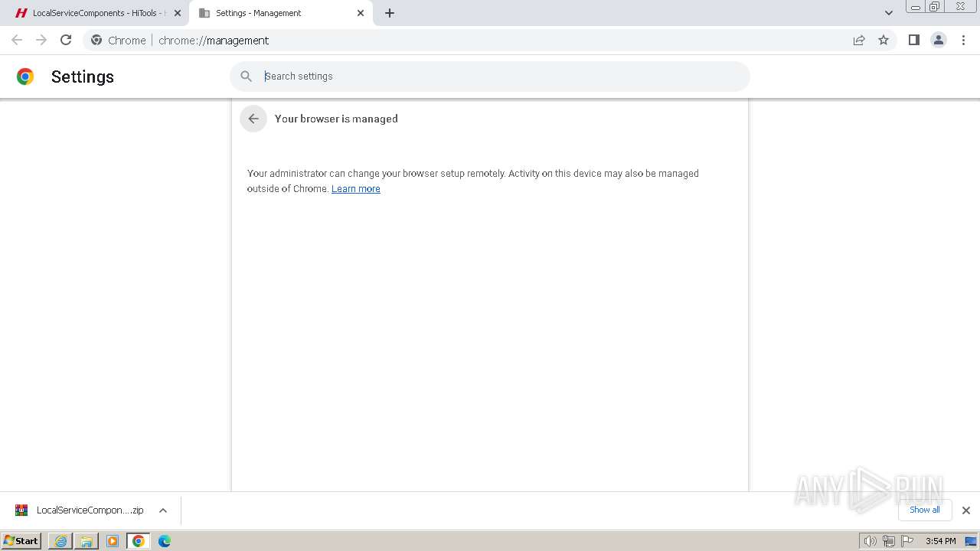Open the Learn more link
Screen dimensions: 980x551
pyautogui.click(x=356, y=189)
